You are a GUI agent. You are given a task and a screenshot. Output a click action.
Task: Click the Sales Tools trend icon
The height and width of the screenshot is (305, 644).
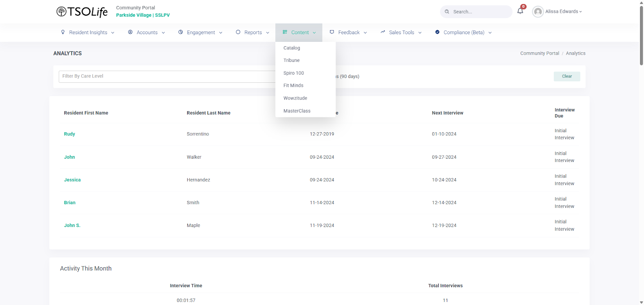383,32
